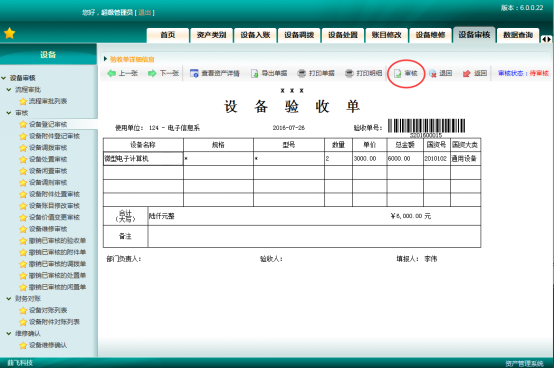Switch to the 设备入账 tab
The width and height of the screenshot is (554, 368).
[255, 35]
